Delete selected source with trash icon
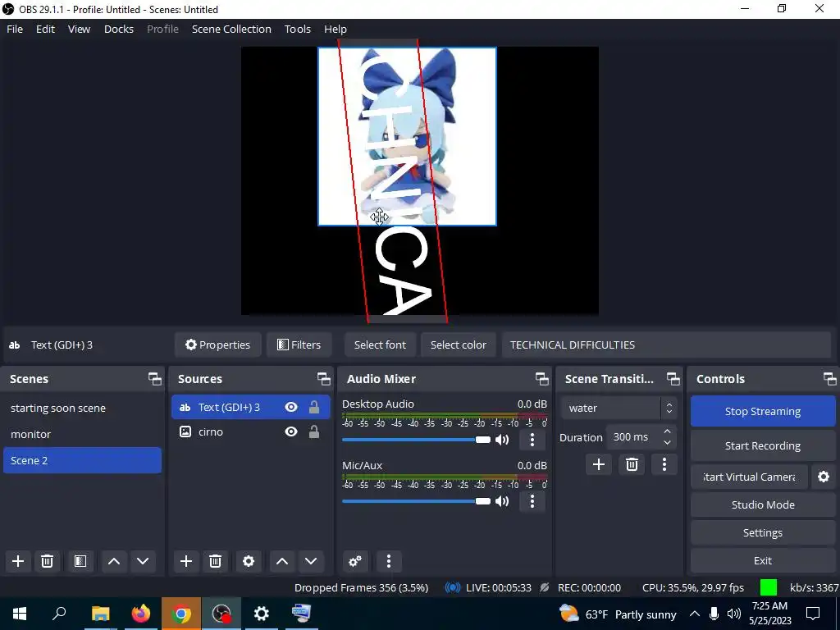 tap(216, 561)
